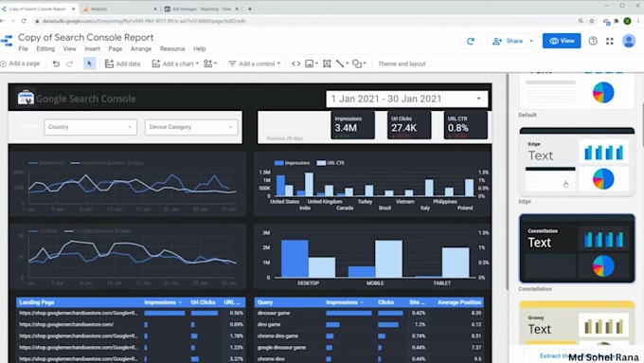644x363 pixels.
Task: Open the Arrange menu
Action: [x=141, y=49]
